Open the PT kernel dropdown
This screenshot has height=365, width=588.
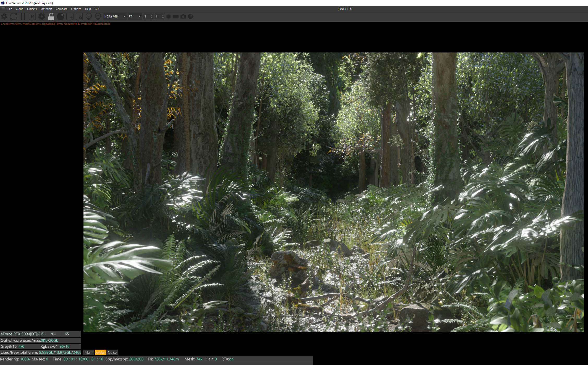[135, 16]
